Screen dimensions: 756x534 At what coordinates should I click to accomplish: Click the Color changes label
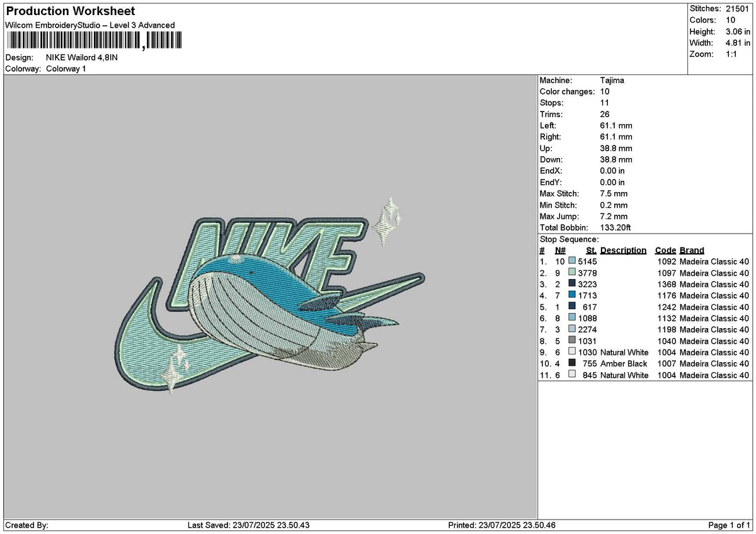[567, 92]
